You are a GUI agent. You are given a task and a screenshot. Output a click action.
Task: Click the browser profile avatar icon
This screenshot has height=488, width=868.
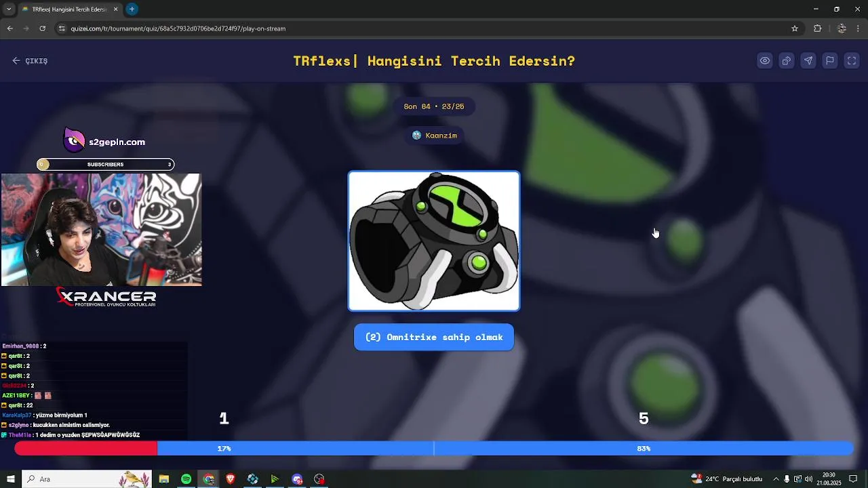click(842, 28)
